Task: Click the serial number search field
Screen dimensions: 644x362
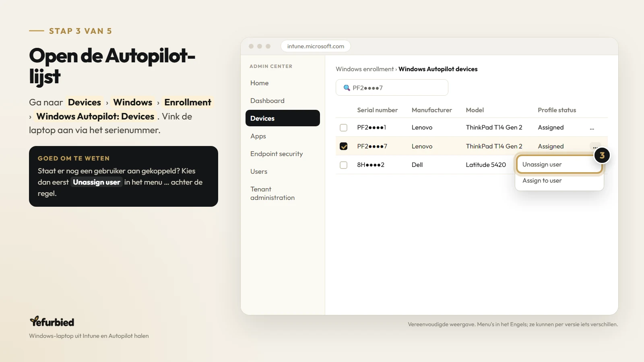Action: click(x=392, y=88)
